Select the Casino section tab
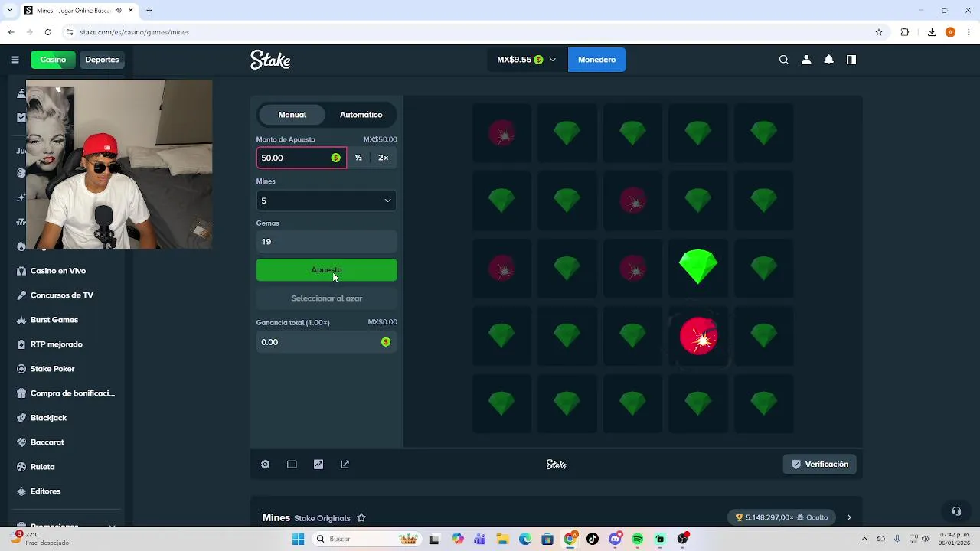This screenshot has height=551, width=980. 53,60
